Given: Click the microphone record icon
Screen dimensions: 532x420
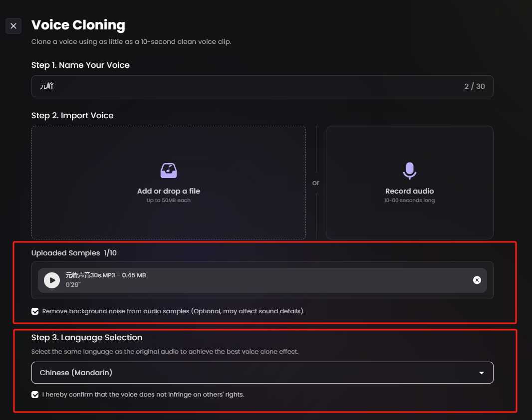Looking at the screenshot, I should (x=410, y=171).
